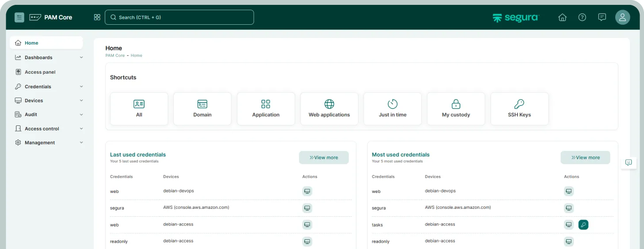Expand the Credentials menu chevron
This screenshot has width=644, height=249.
(81, 87)
